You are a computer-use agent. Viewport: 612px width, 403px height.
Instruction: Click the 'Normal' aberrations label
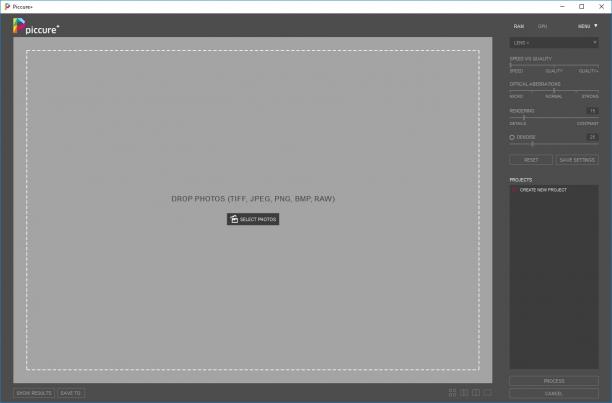[554, 96]
